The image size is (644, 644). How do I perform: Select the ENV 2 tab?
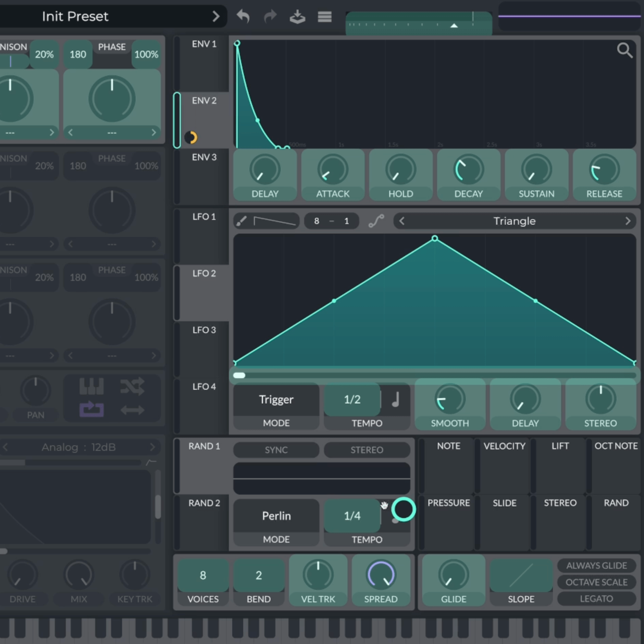coord(201,120)
